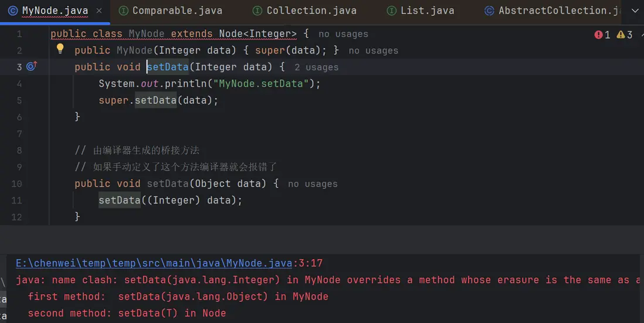Click line number 10 in the gutter
The height and width of the screenshot is (323, 644).
pos(16,183)
